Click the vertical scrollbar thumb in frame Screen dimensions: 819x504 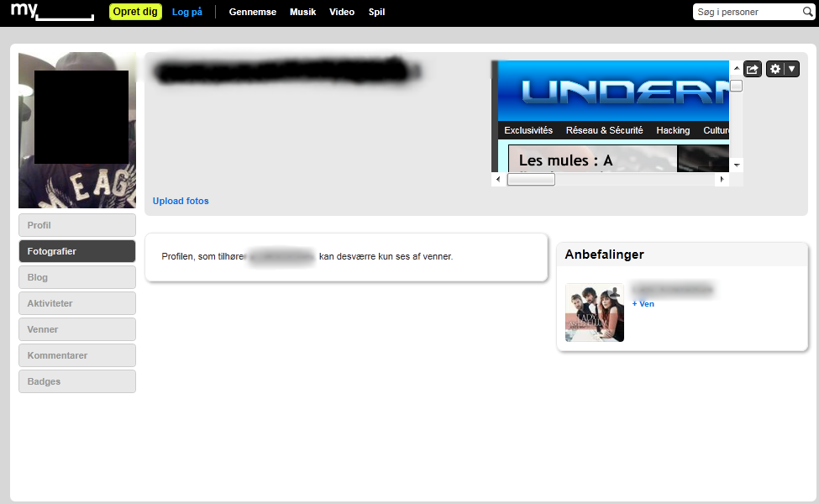tap(737, 86)
